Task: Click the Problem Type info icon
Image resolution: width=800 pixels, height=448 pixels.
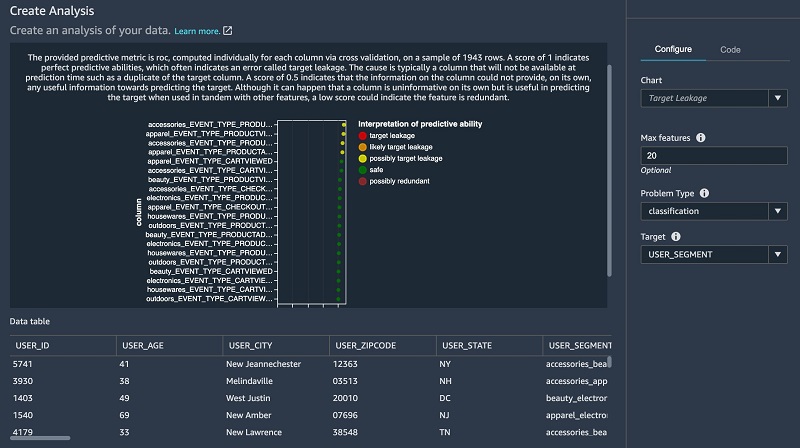Action: click(704, 193)
